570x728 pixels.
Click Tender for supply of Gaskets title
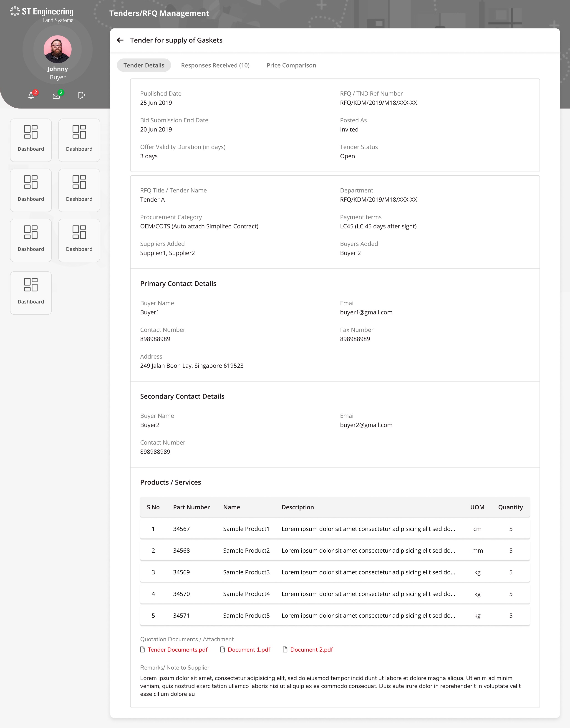(176, 40)
